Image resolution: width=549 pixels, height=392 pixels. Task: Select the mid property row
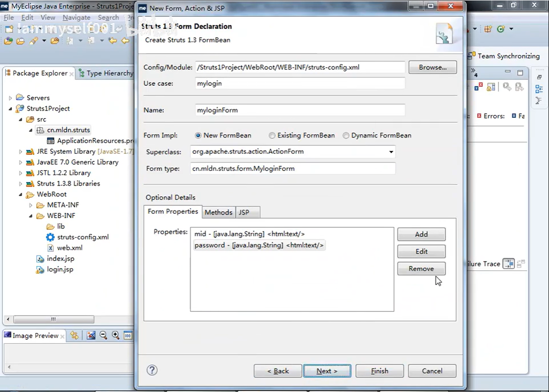pyautogui.click(x=249, y=234)
